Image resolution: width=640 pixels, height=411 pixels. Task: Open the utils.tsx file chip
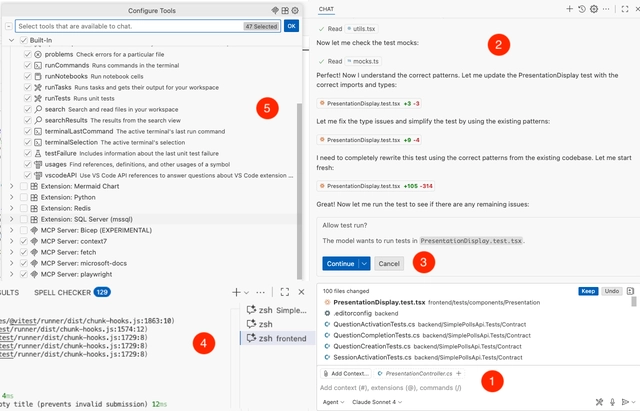(361, 29)
